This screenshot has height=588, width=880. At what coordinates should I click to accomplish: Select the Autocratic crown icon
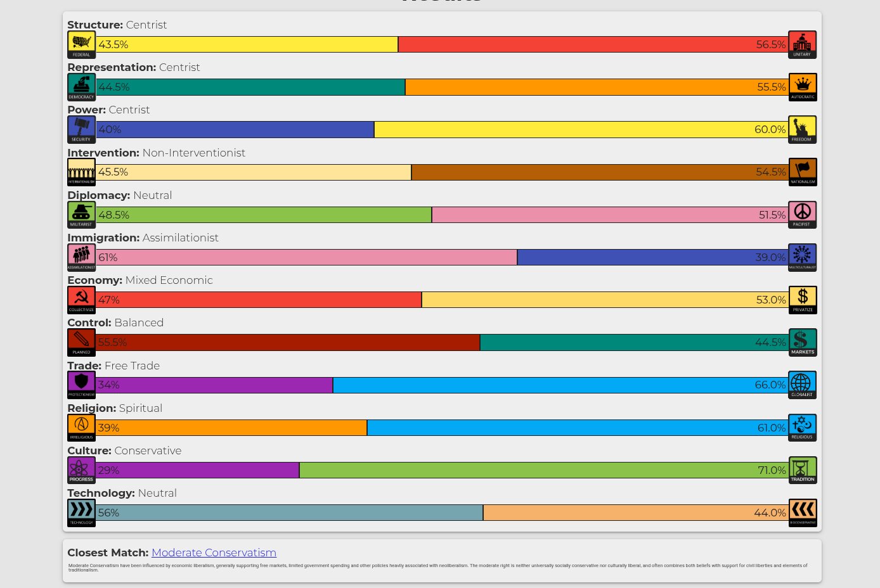click(x=802, y=87)
